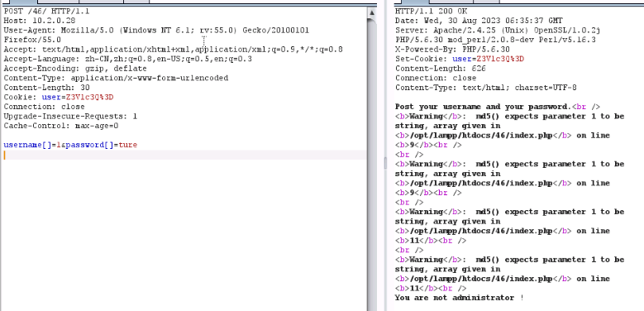Click the response "Set-Cookie: user=Z3Vlc3Q%3D" header

pos(460,60)
